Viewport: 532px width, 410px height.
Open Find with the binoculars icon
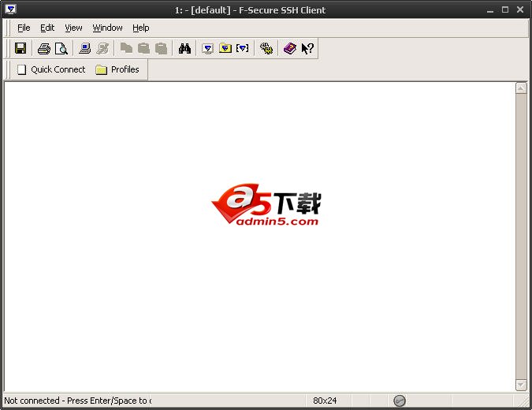click(185, 48)
